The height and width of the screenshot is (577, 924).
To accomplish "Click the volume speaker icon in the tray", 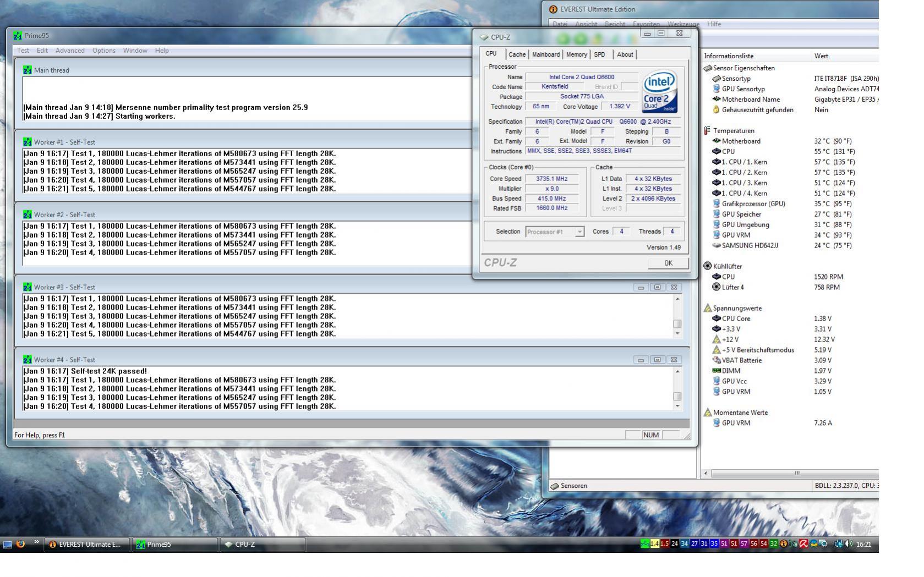I will [848, 544].
